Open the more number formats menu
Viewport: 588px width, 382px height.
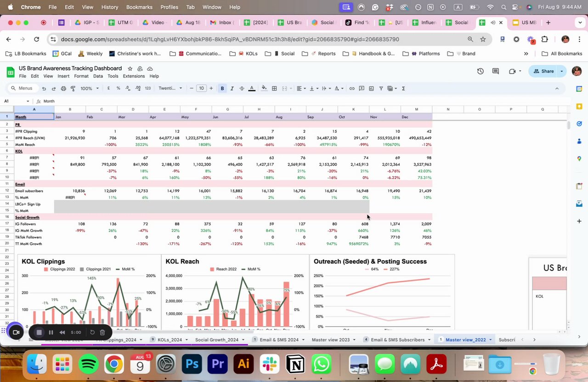click(147, 88)
